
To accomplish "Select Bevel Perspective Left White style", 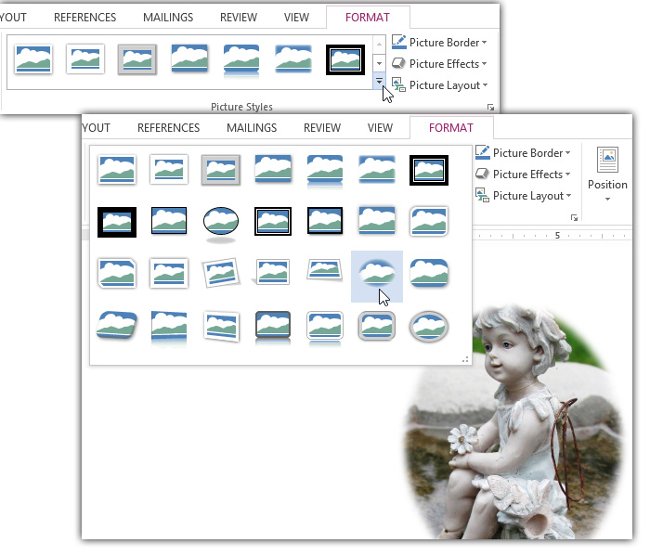I will coord(221,327).
